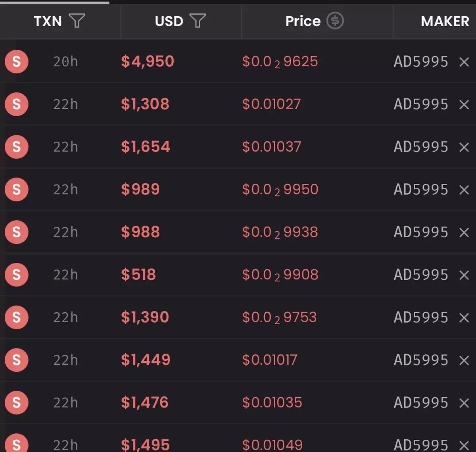The height and width of the screenshot is (452, 476).
Task: Click the sell badge on the $989 row
Action: point(16,189)
